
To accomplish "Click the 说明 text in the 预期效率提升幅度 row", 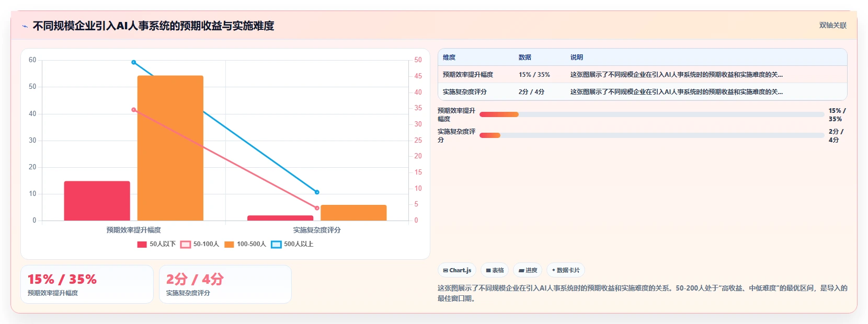I will [677, 75].
